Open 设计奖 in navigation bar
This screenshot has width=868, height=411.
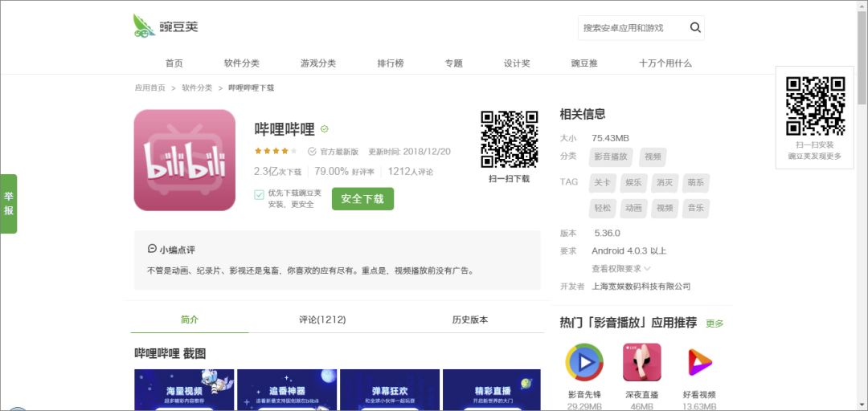click(517, 63)
